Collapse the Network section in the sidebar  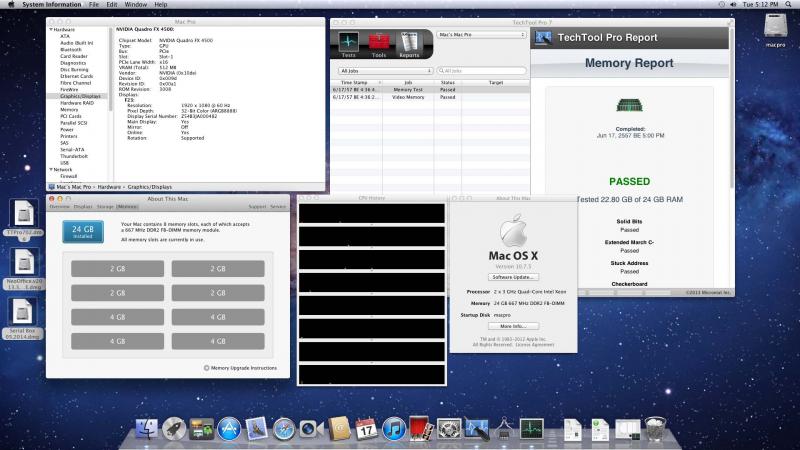point(50,170)
